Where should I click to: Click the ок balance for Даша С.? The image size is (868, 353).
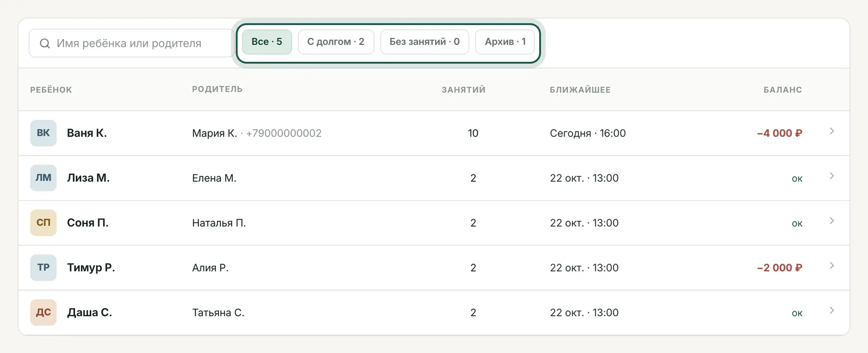tap(797, 313)
